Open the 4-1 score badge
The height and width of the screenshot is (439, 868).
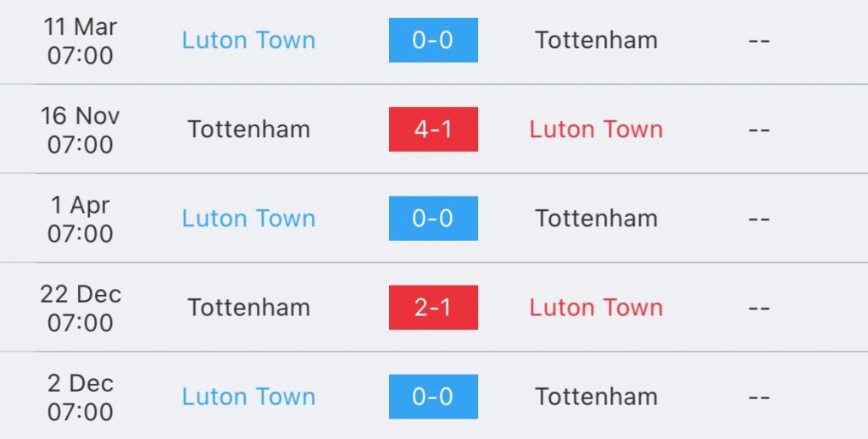[433, 129]
